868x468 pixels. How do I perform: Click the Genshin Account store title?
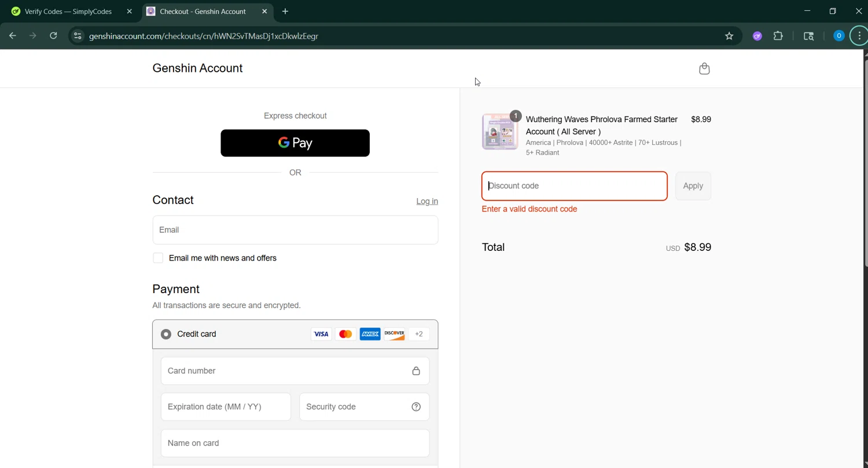(197, 68)
